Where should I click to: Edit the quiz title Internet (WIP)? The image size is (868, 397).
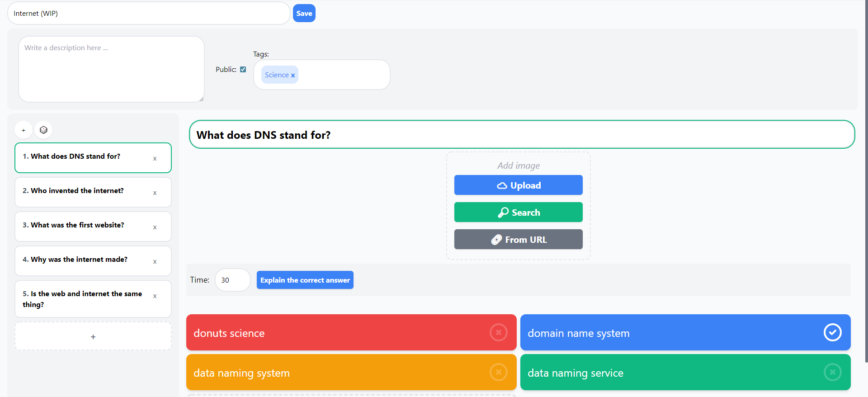pos(149,13)
